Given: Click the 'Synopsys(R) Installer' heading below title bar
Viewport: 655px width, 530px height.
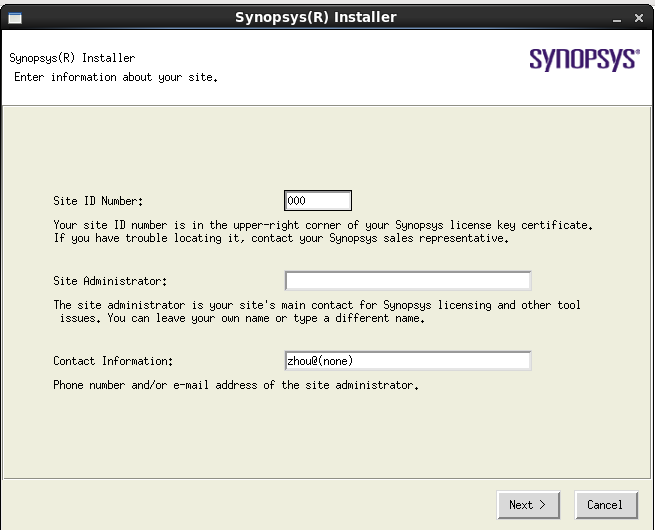Looking at the screenshot, I should pyautogui.click(x=72, y=58).
